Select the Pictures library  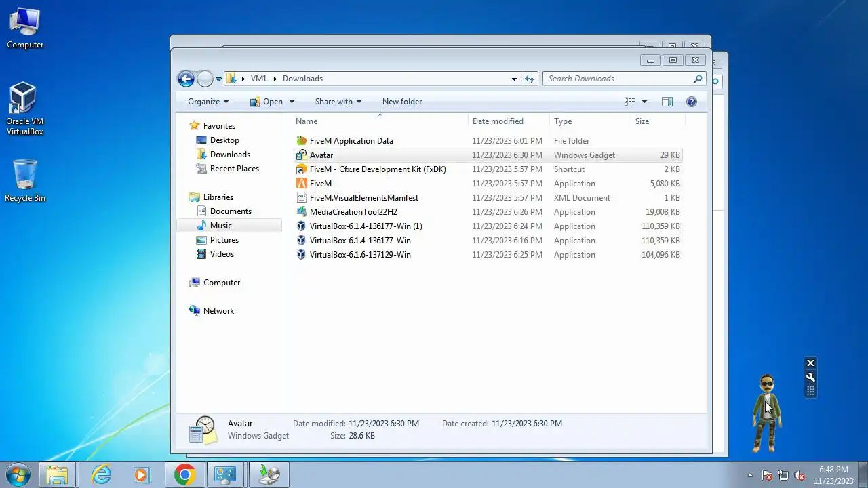(224, 240)
